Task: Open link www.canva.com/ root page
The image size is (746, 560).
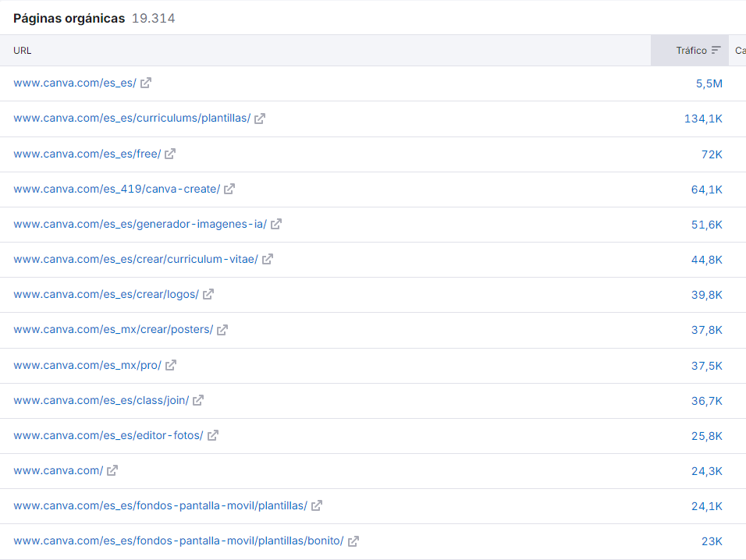Action: point(58,470)
